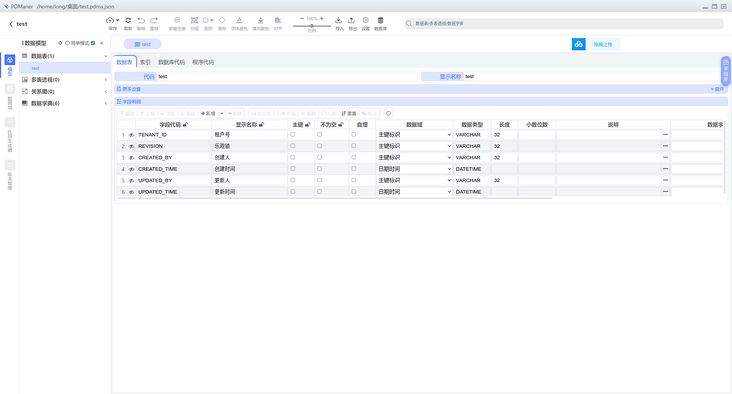Select test table in tree

pyautogui.click(x=65, y=68)
